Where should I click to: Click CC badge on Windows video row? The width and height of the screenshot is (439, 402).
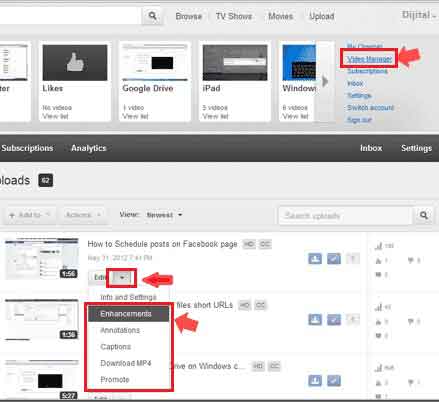pos(274,366)
